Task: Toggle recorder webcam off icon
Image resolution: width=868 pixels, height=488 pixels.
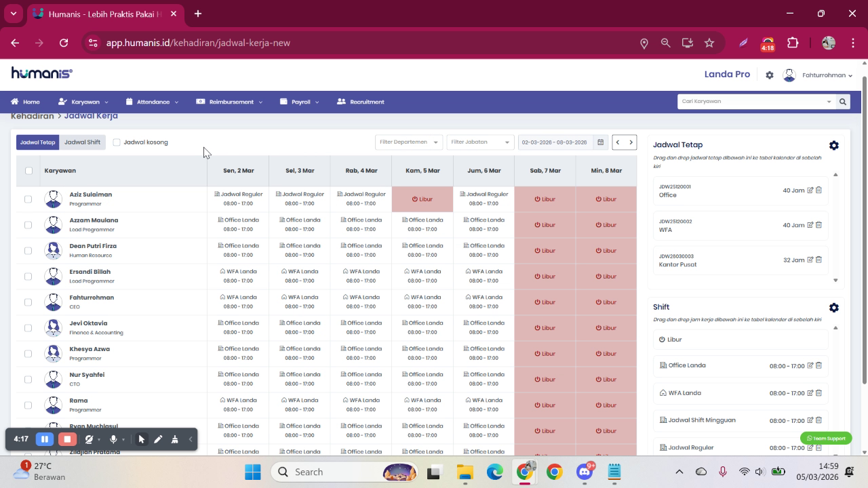Action: (x=89, y=439)
